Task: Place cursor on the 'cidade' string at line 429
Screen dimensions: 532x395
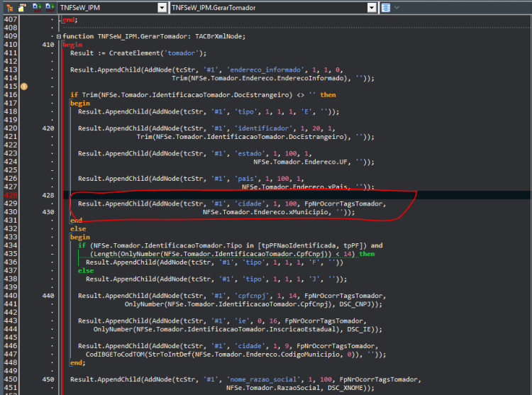Action: click(x=250, y=204)
